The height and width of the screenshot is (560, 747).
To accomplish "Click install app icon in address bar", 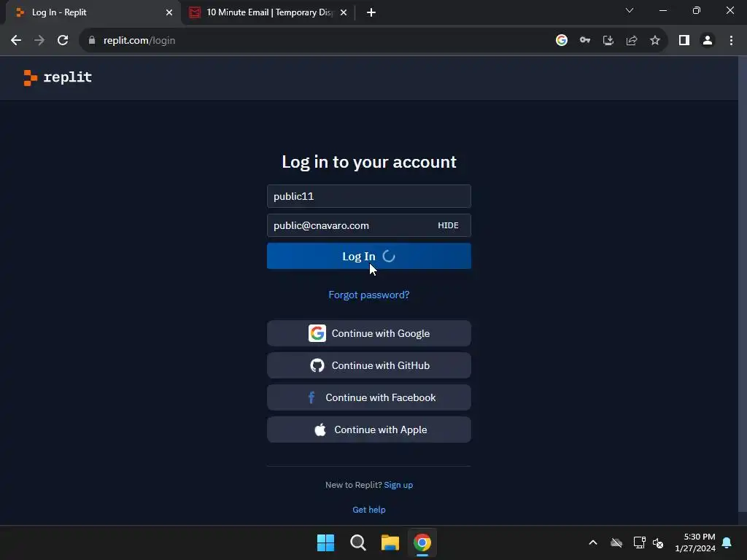I will click(x=608, y=41).
